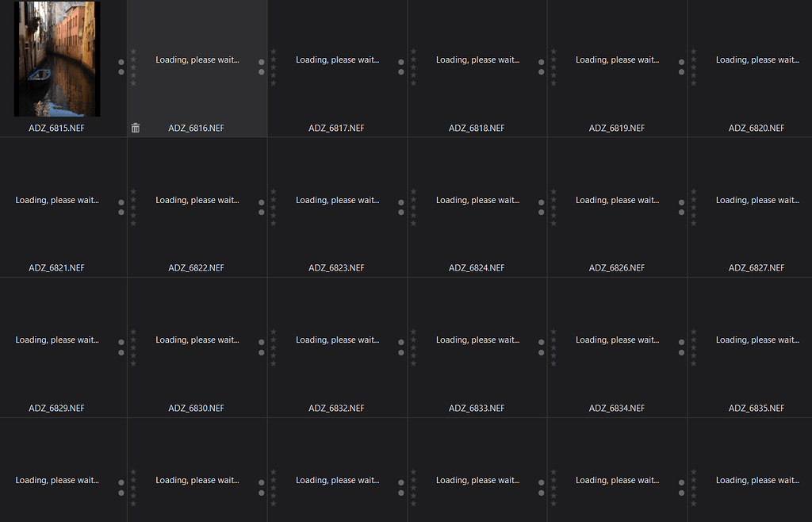The width and height of the screenshot is (812, 522).
Task: Click the ADZ_6823.NEF filename label
Action: click(x=337, y=268)
